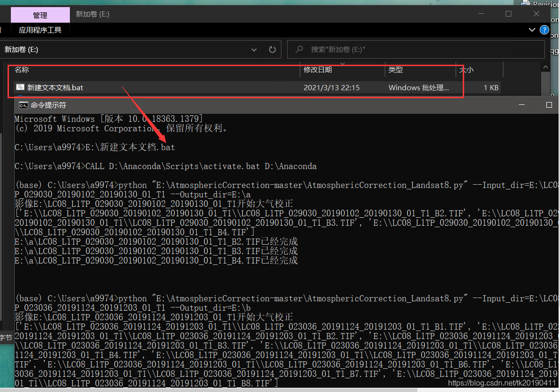560x392 pixels.
Task: Click the line E:\新建文本文档.bat in console
Action: pos(94,147)
